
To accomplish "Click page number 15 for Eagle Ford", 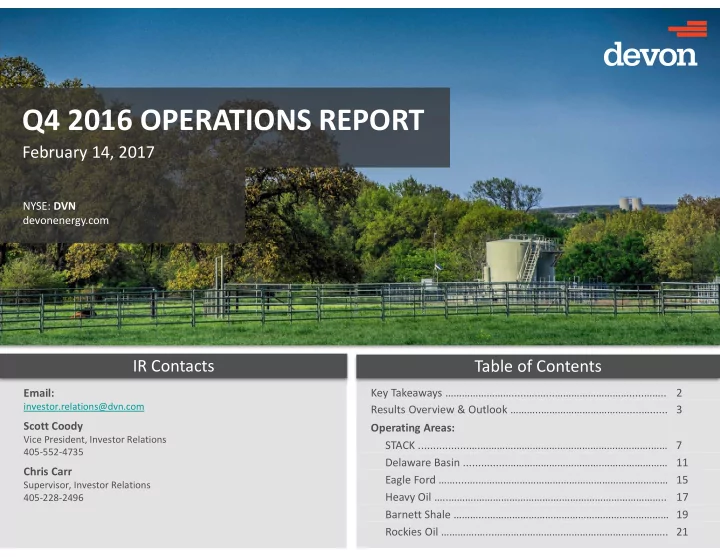I will pyautogui.click(x=682, y=480).
